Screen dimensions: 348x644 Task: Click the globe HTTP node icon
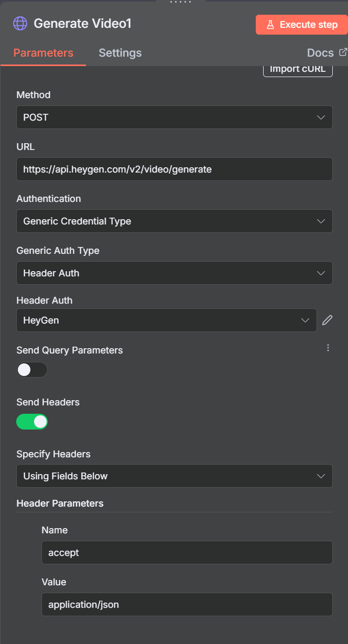tap(20, 24)
